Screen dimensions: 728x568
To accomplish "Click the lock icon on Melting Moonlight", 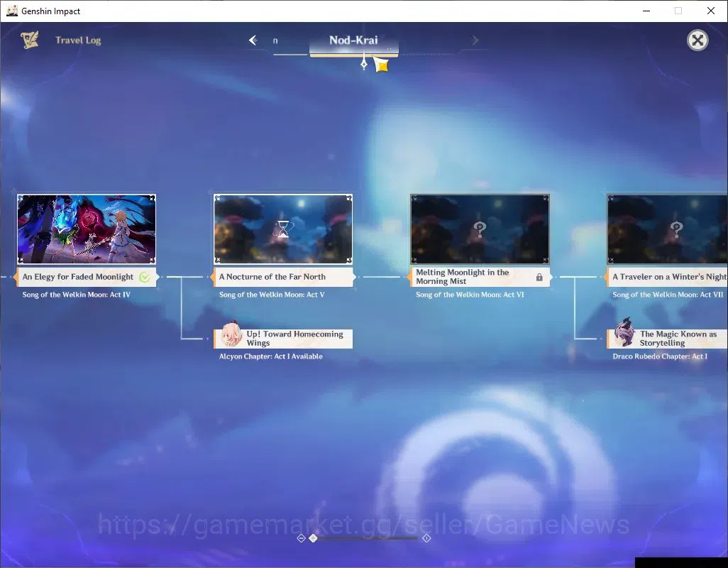I will click(539, 278).
